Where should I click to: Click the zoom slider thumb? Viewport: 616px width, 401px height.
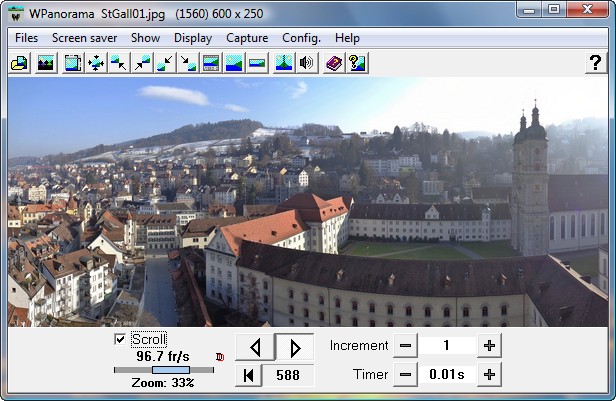pyautogui.click(x=171, y=370)
